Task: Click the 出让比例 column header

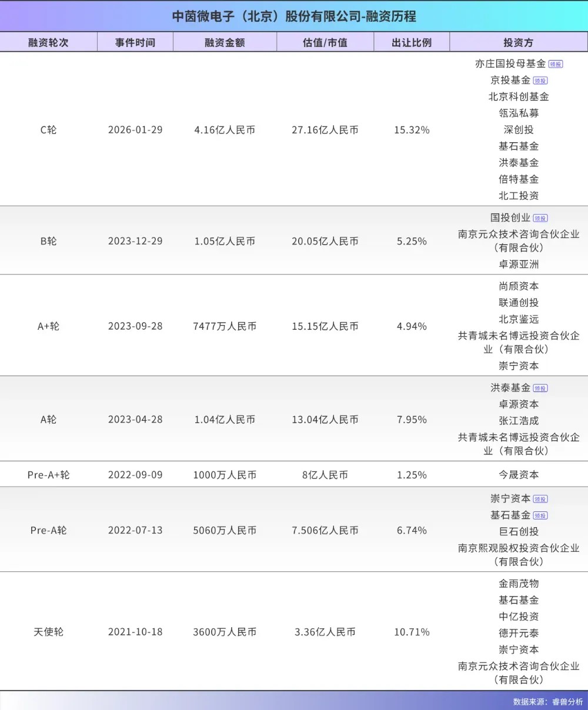Action: (x=412, y=42)
